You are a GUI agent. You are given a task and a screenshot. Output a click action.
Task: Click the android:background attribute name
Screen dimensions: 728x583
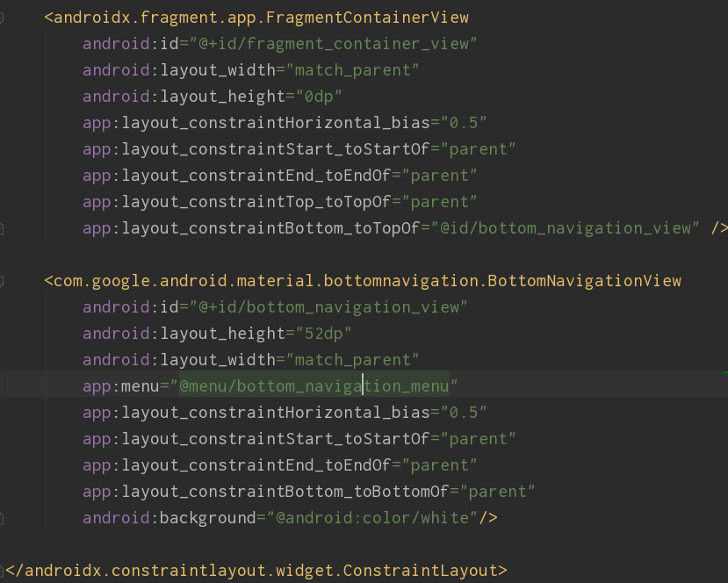click(x=169, y=518)
